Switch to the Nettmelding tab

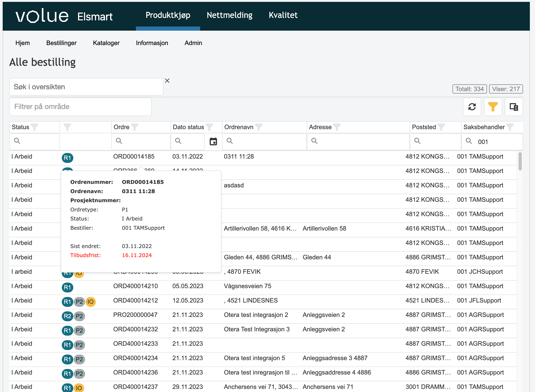[x=229, y=15]
